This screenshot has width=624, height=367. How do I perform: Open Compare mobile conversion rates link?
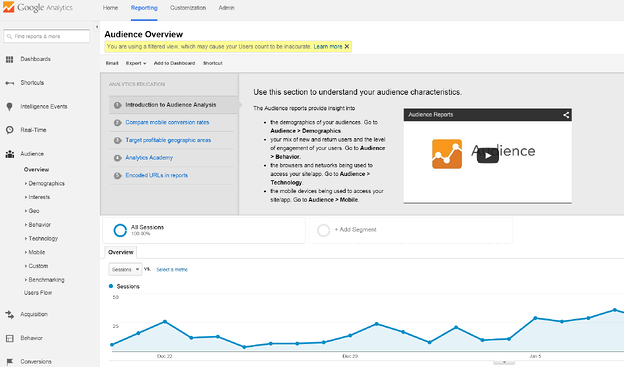pos(167,123)
